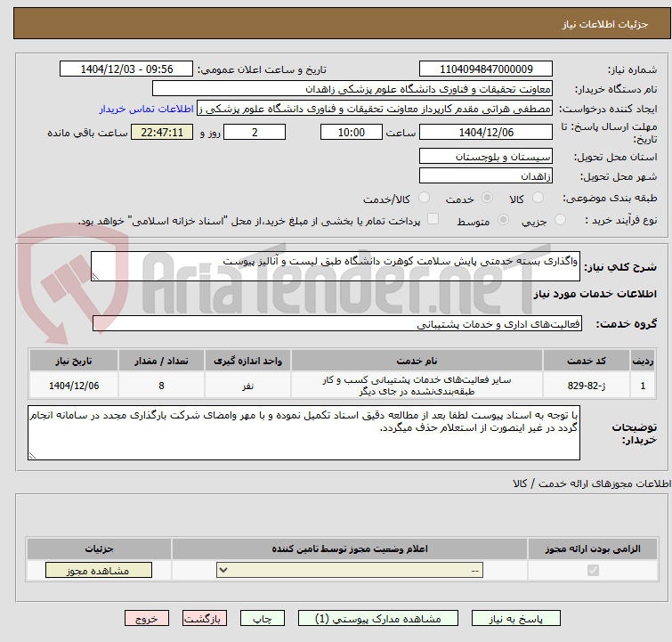672x642 pixels.
Task: Click the چاپ print button
Action: [x=262, y=619]
